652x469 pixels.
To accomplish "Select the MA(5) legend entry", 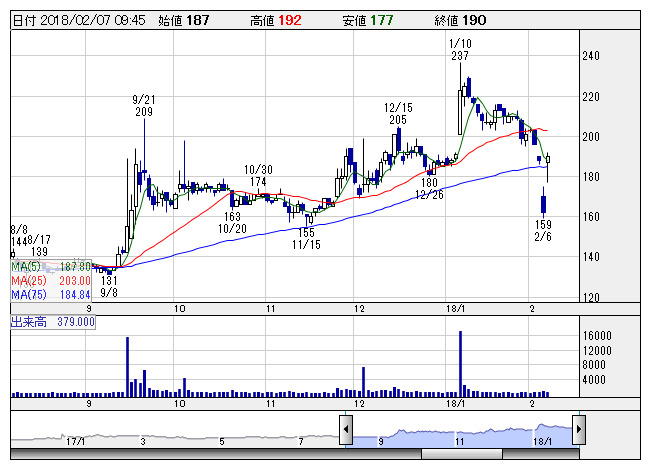I will pos(51,267).
